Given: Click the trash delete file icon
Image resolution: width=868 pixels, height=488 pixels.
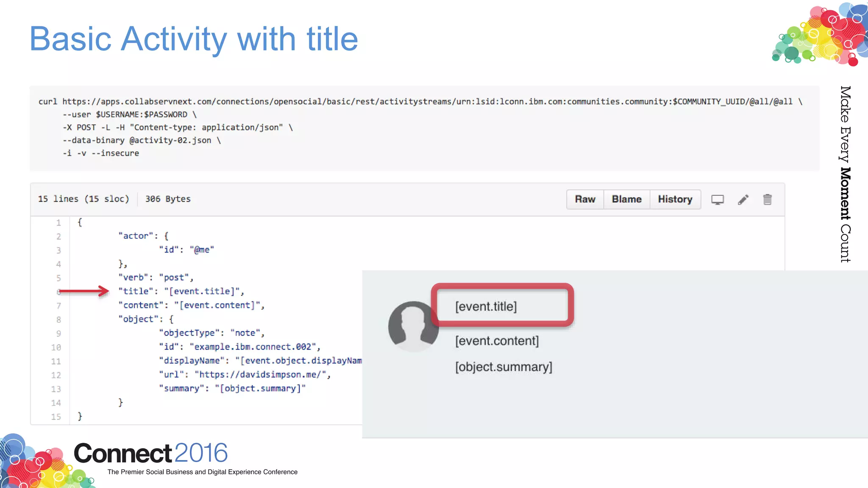Looking at the screenshot, I should [x=767, y=200].
